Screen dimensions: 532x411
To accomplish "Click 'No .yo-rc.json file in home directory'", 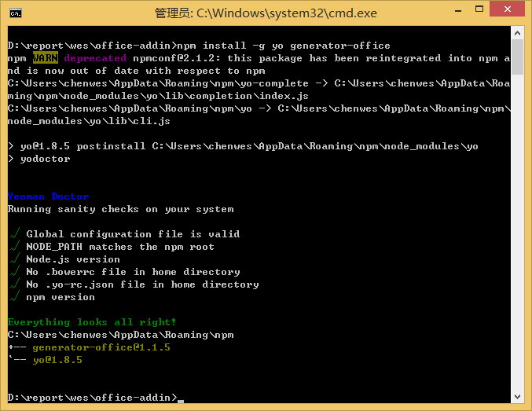I will coord(142,284).
